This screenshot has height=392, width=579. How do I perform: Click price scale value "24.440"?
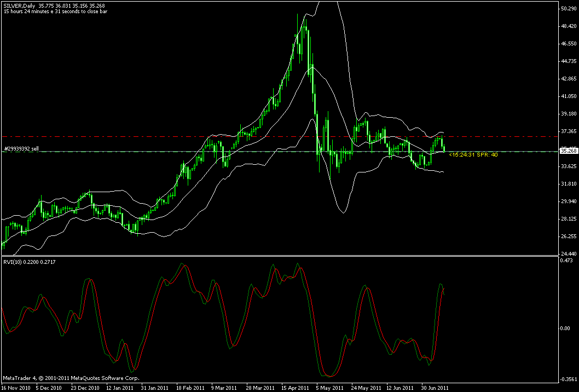pos(568,254)
